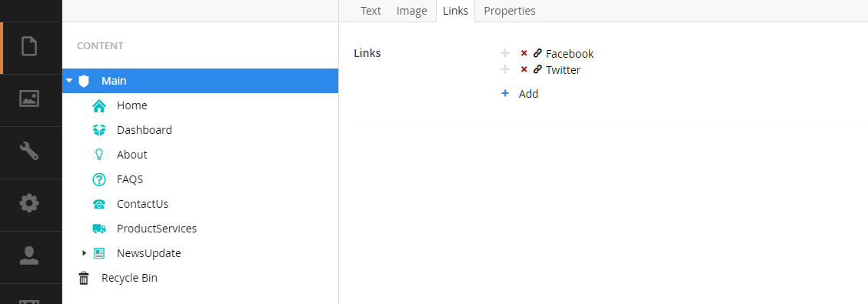Image resolution: width=868 pixels, height=304 pixels.
Task: Switch to the Image tab
Action: 412,11
